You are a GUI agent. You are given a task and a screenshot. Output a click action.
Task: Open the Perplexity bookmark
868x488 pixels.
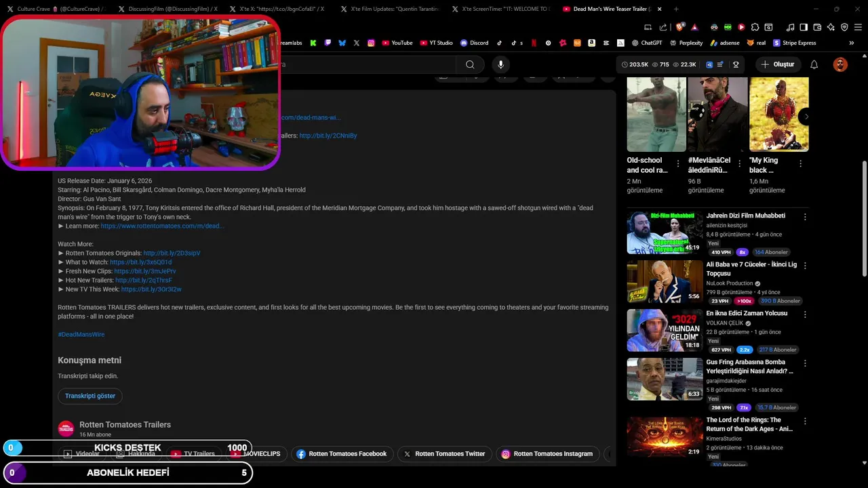pos(686,43)
